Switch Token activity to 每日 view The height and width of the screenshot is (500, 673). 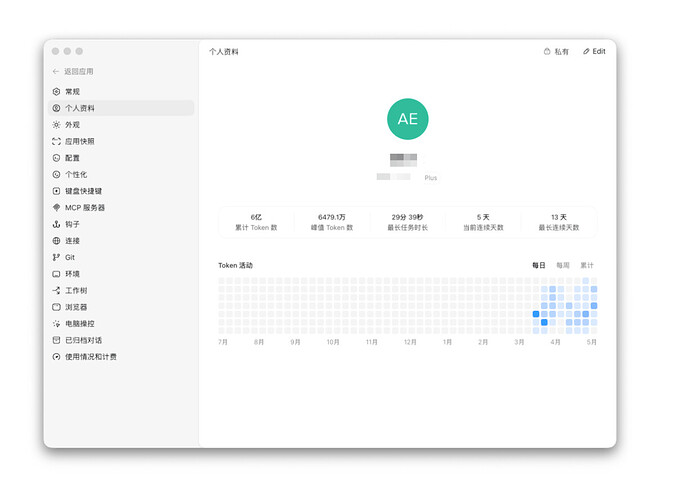(x=539, y=265)
